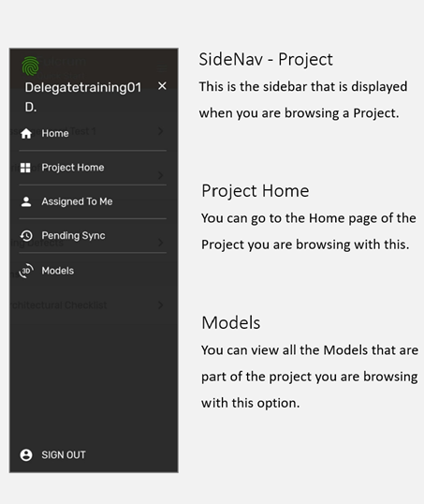Open Assigned To Me list

(x=93, y=201)
